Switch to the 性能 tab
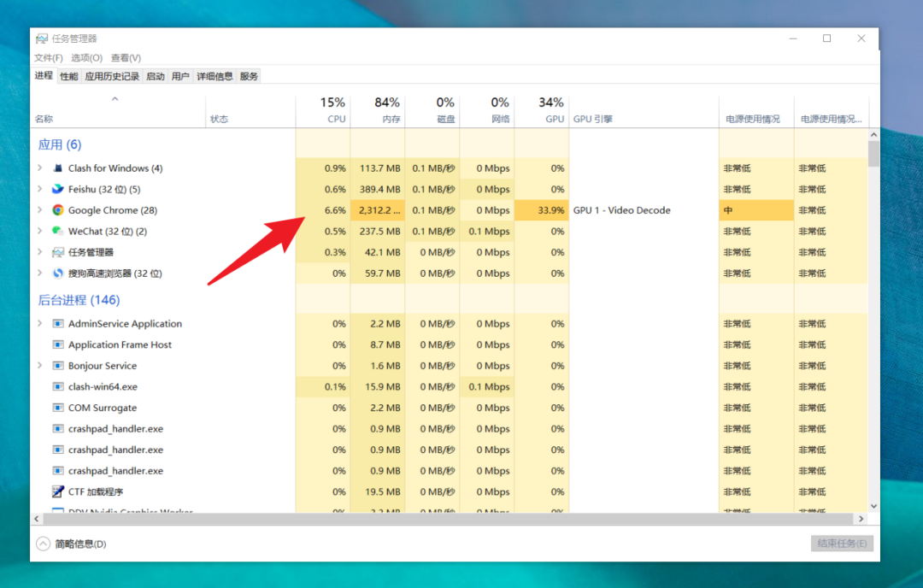923x588 pixels. pos(69,76)
